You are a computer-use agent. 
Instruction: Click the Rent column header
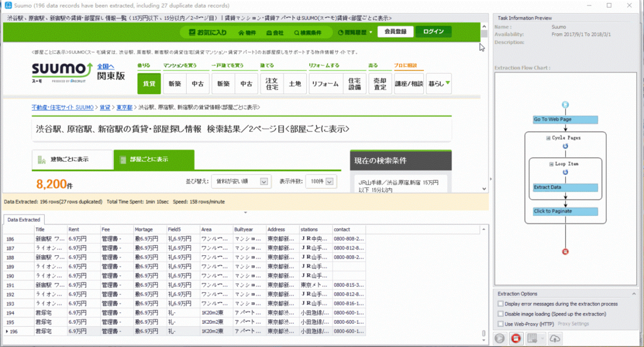pos(84,229)
